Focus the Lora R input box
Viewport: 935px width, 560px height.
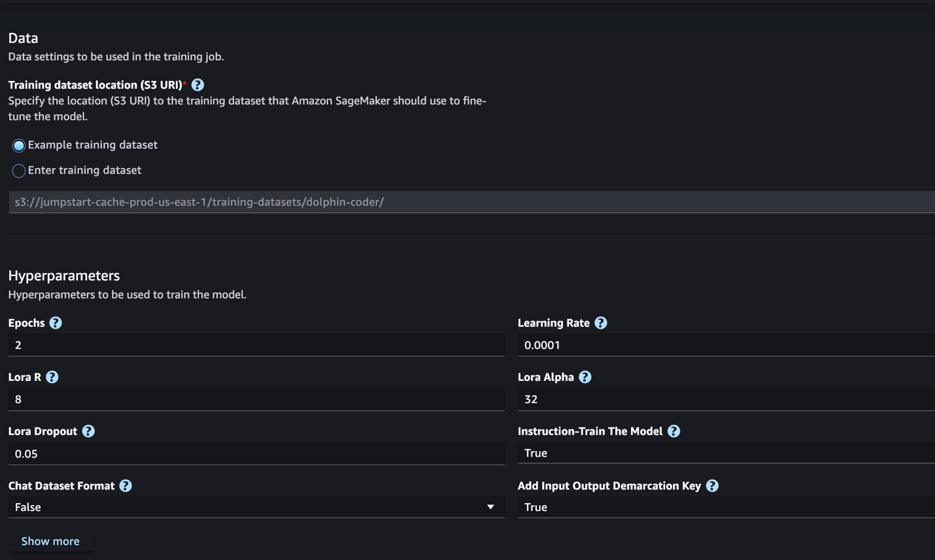click(x=256, y=399)
